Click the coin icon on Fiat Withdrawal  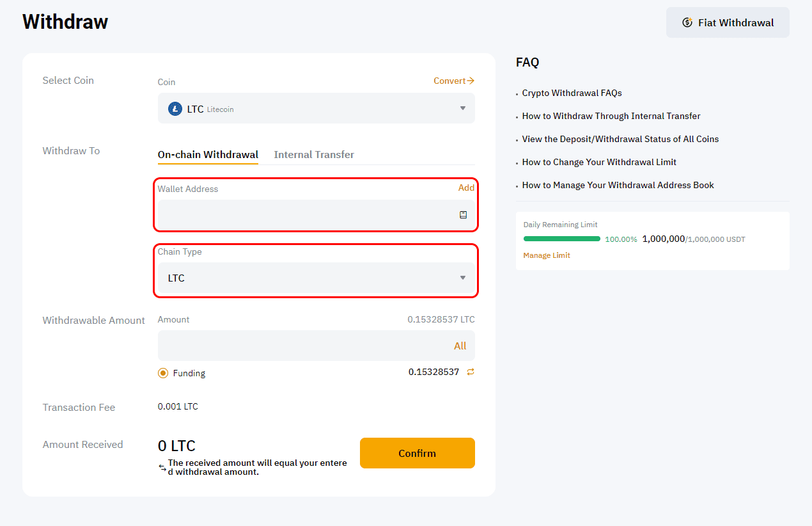687,22
